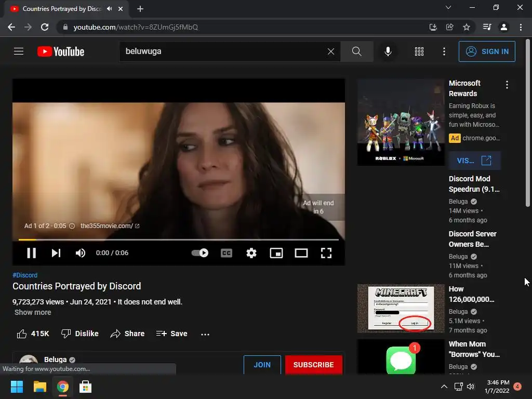Screen dimensions: 532x399
Task: Open Chrome three-dot menu
Action: tap(521, 27)
